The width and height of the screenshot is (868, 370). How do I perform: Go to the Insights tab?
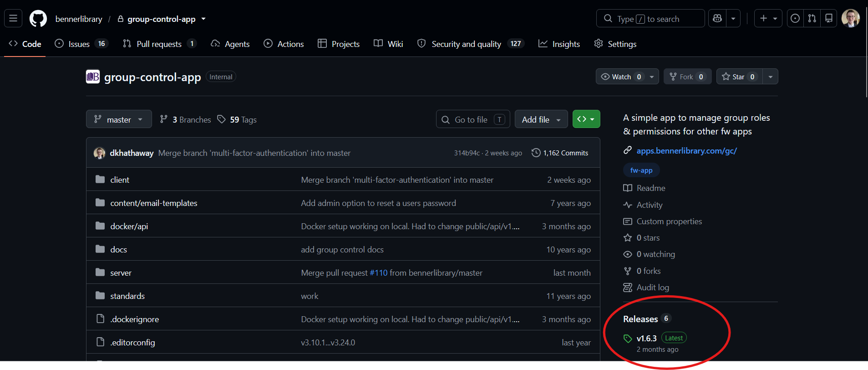coord(559,44)
